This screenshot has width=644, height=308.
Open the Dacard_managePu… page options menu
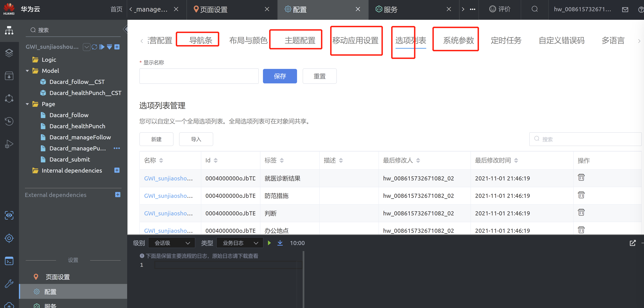[x=117, y=148]
